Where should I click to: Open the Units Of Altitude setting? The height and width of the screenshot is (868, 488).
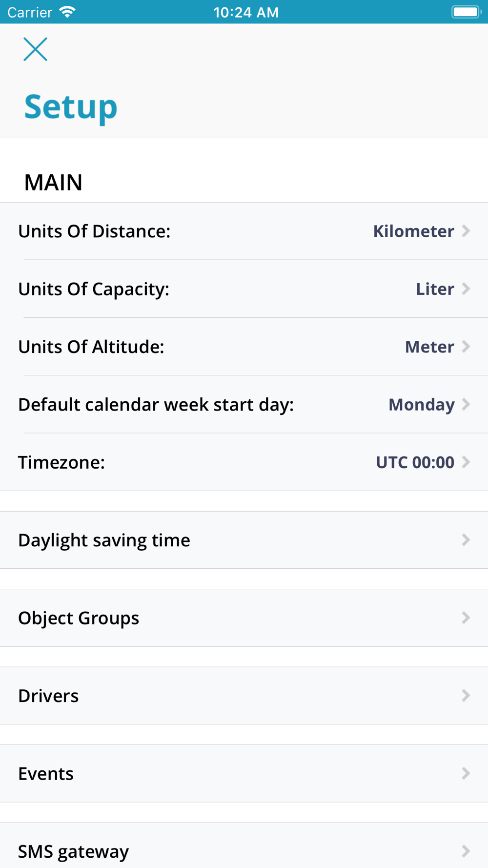[x=91, y=347]
